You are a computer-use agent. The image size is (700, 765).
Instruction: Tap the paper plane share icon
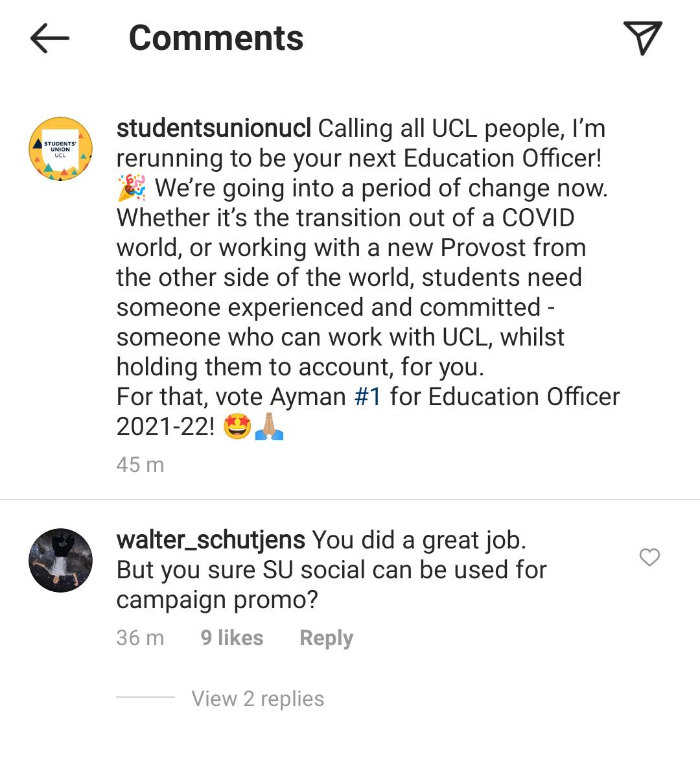click(642, 38)
